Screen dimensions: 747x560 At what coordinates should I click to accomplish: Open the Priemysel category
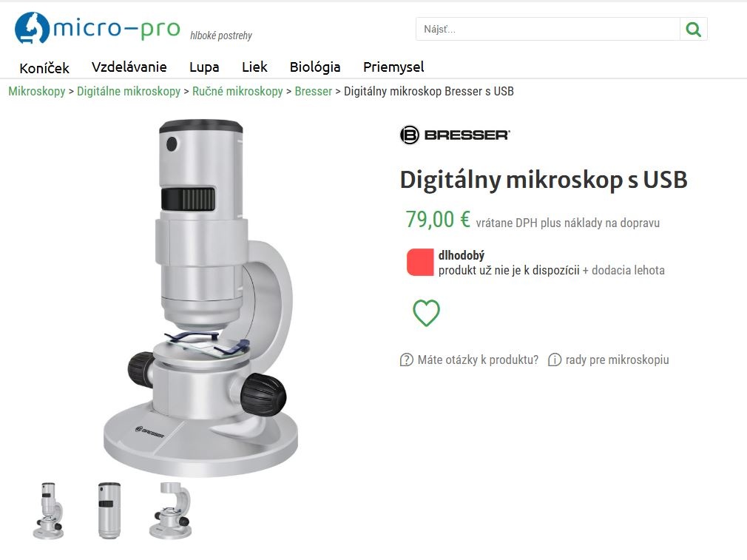[x=393, y=67]
